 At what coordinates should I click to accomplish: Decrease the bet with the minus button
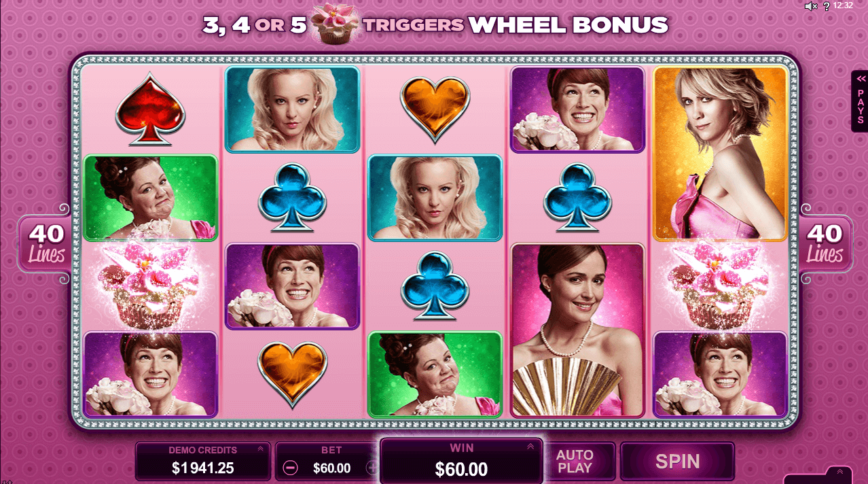(290, 468)
